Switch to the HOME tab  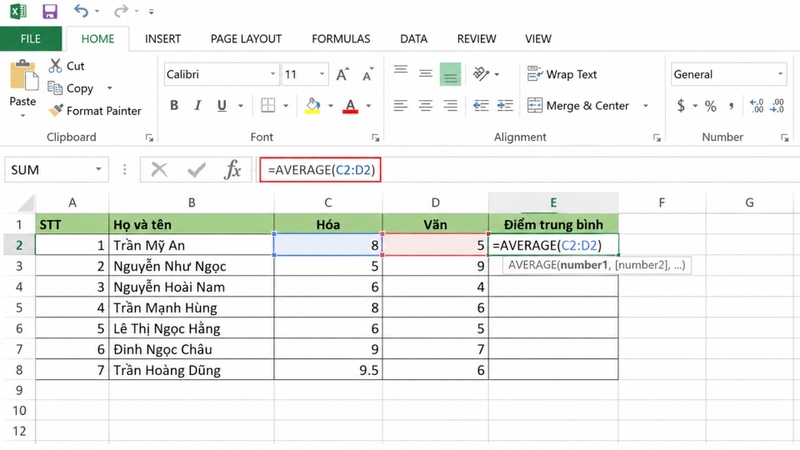point(97,39)
